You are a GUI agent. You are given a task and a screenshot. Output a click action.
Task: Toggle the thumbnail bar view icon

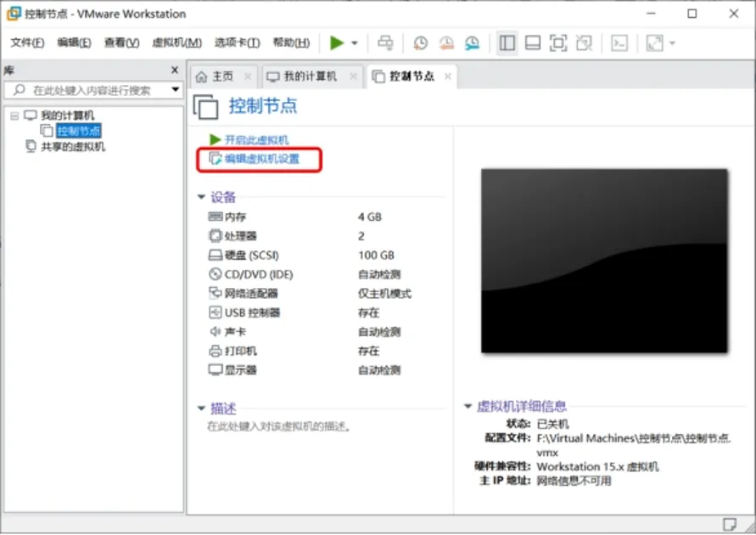[532, 43]
